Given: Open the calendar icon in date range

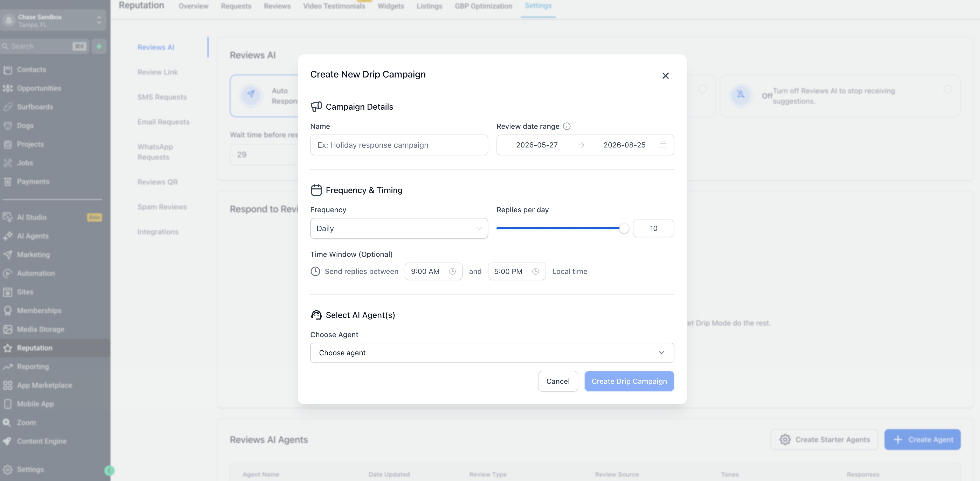Looking at the screenshot, I should (663, 145).
